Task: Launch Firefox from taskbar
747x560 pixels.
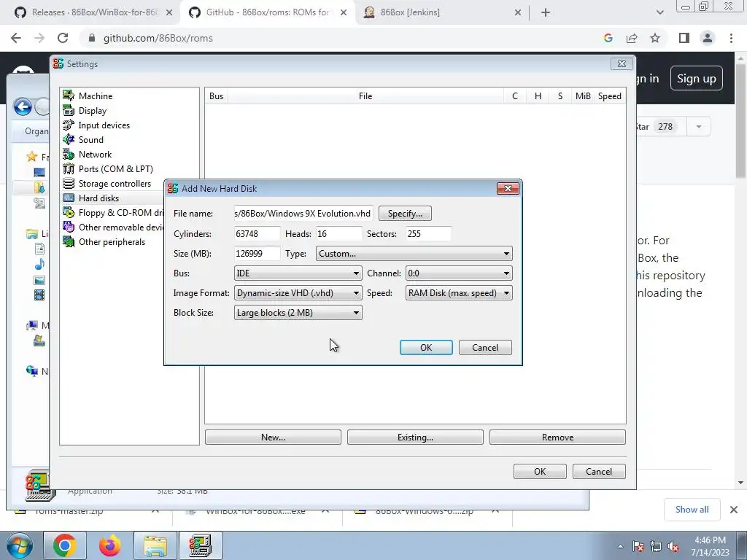Action: [110, 545]
